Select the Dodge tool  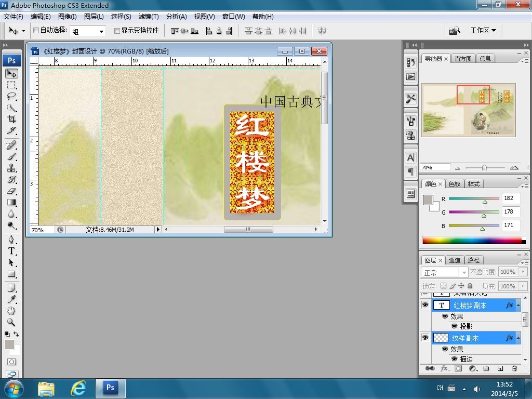coord(11,225)
